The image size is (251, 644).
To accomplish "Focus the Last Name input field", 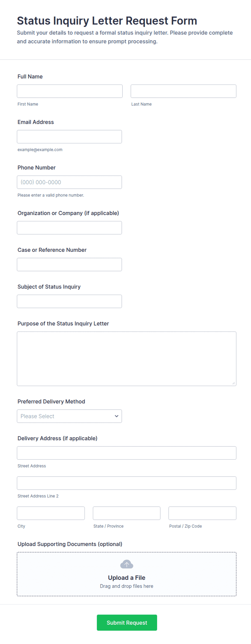I will click(184, 91).
